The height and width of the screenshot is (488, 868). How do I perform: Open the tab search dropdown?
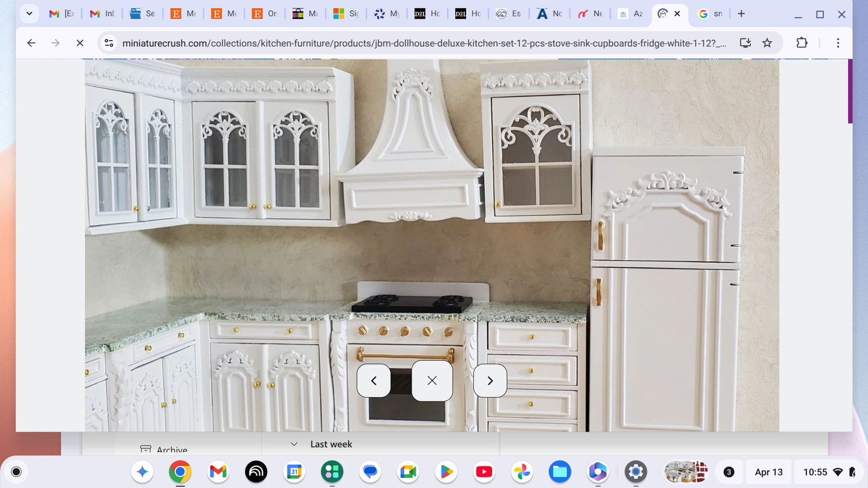click(29, 14)
